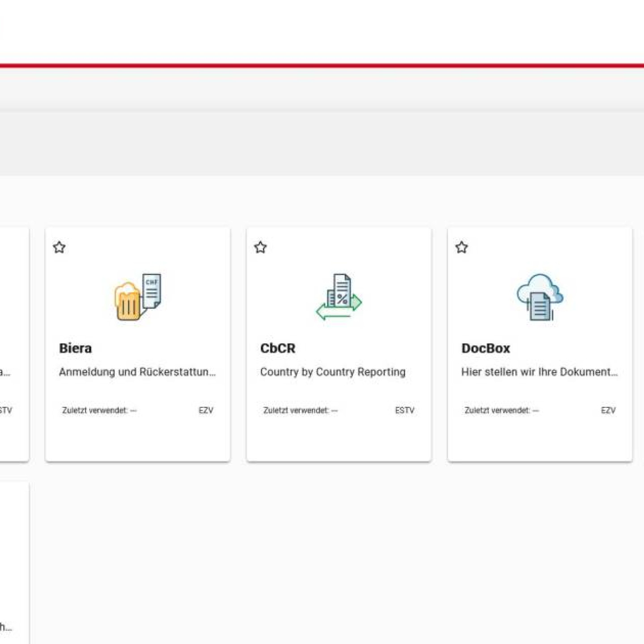Screen dimensions: 644x644
Task: Toggle favorite star on DocBox card
Action: (x=462, y=247)
